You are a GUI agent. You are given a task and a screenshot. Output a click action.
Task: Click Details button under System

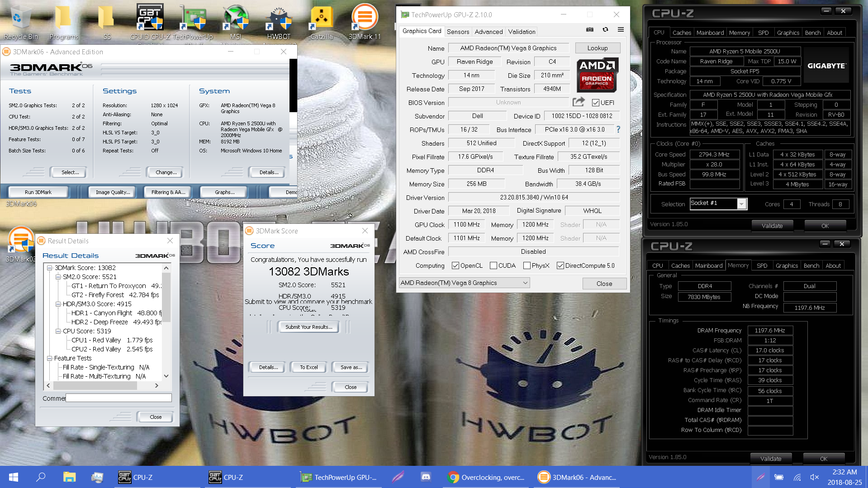click(x=269, y=172)
